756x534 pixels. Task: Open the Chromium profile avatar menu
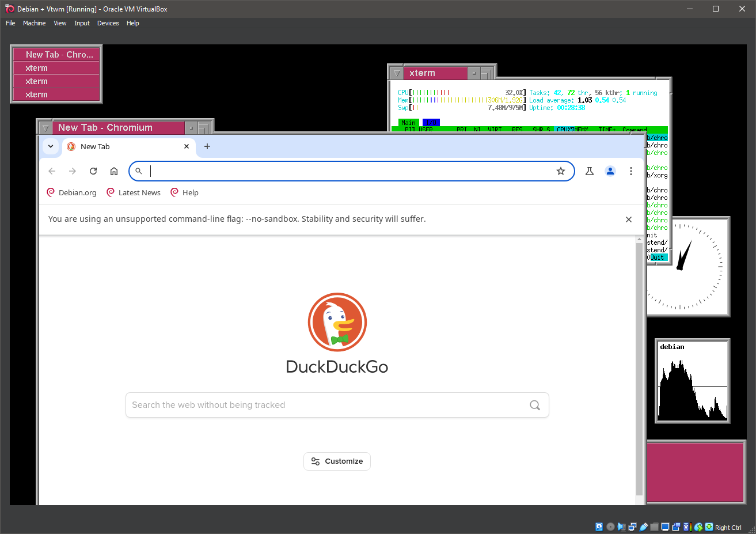610,171
